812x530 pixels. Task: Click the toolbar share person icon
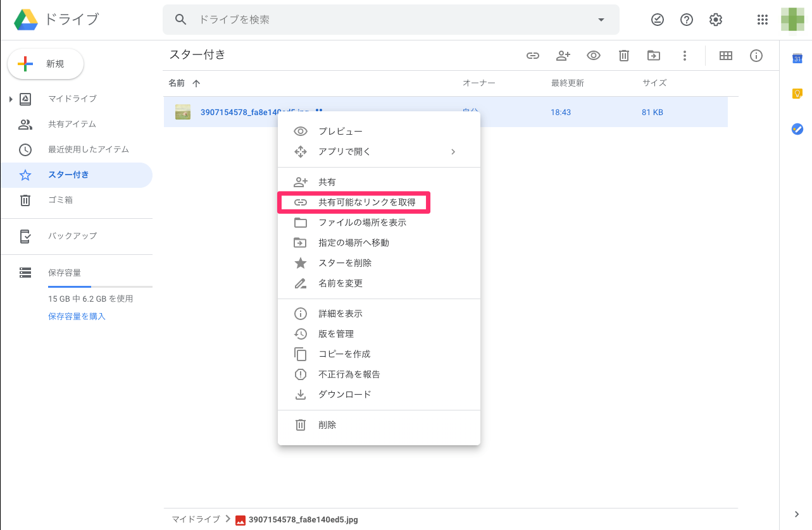[563, 56]
